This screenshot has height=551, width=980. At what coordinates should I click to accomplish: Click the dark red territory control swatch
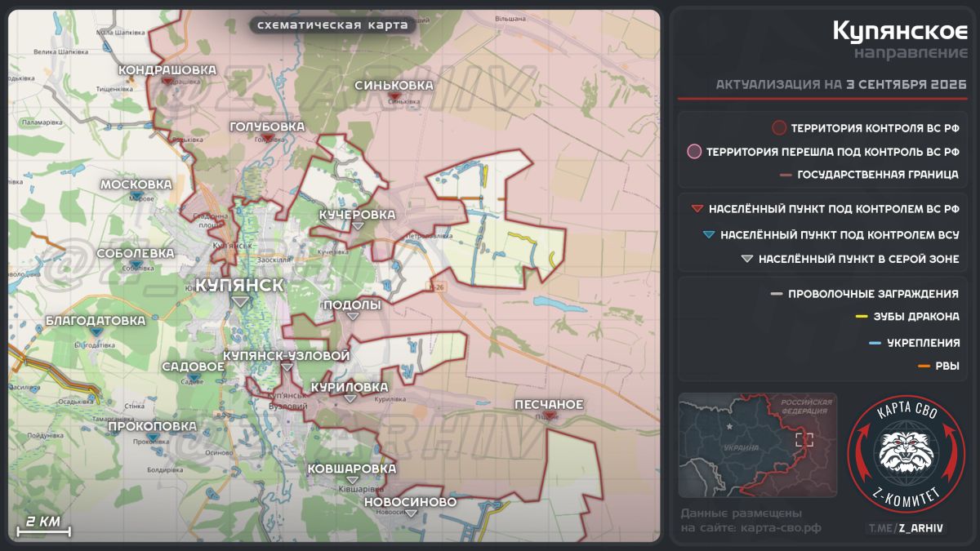coord(779,127)
